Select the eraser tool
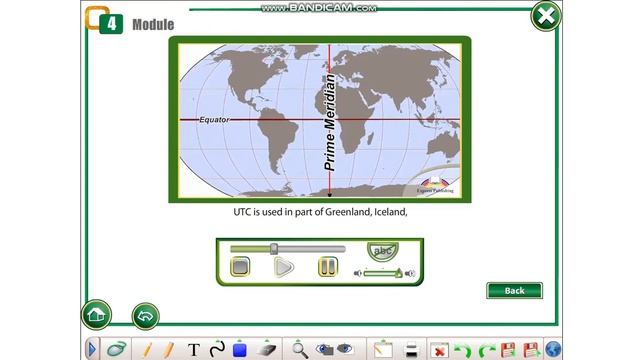Screen dimensions: 640x360 (x=267, y=350)
